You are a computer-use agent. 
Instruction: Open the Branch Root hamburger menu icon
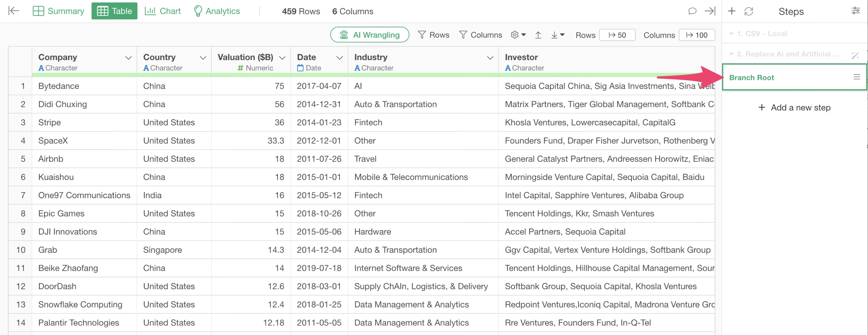pos(857,77)
